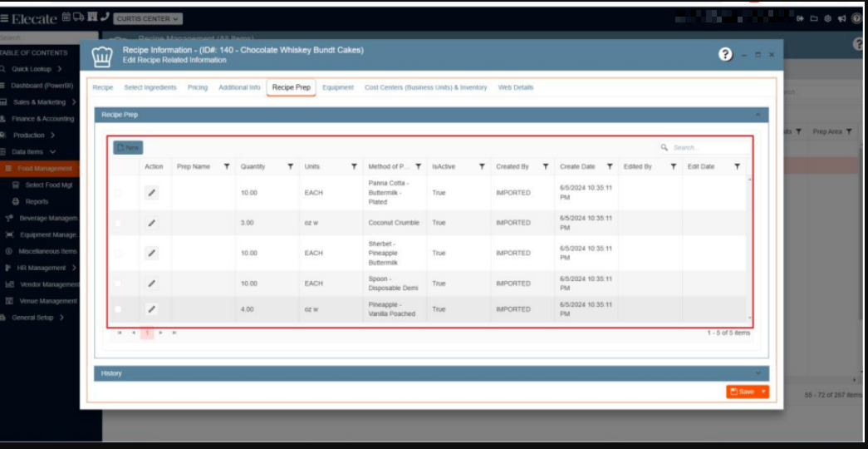Click the New button in the grid
Viewport: 868px width, 449px height.
[x=128, y=147]
